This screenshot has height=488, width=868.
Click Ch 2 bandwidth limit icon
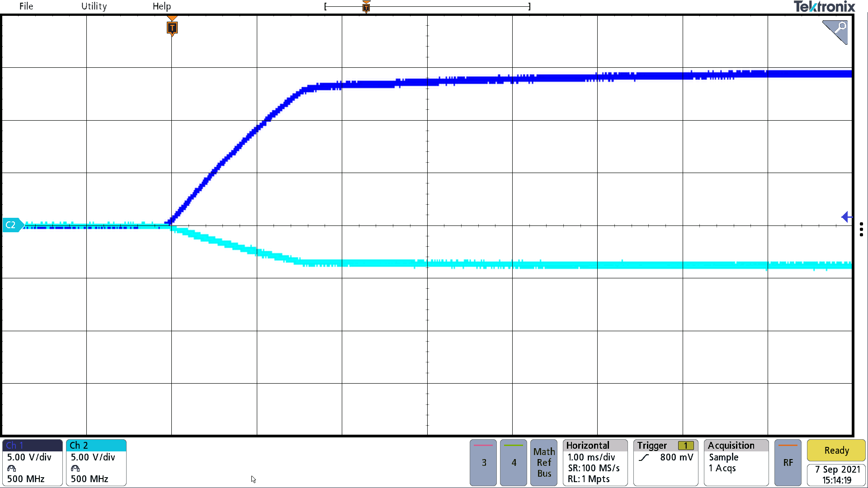(x=75, y=468)
